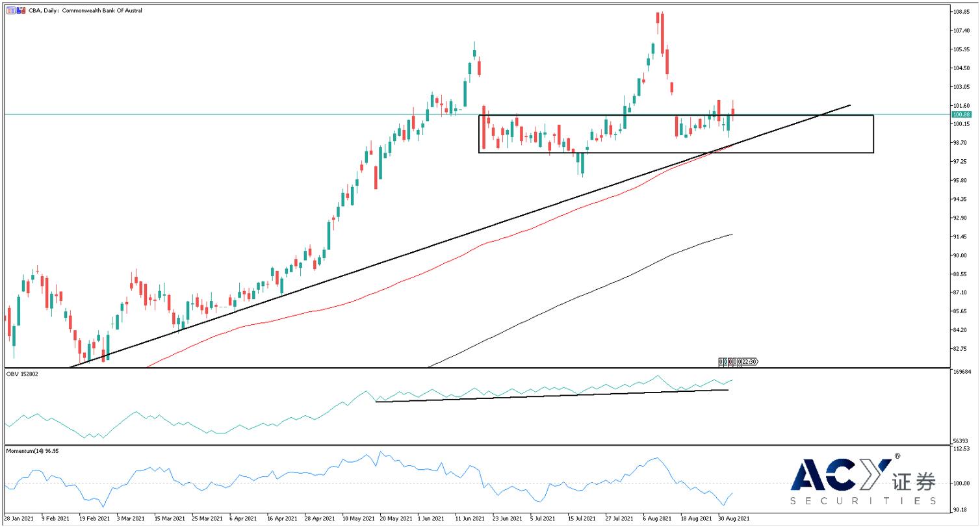Click the '18 Aug 2021' date label
The width and height of the screenshot is (980, 527).
pos(695,519)
